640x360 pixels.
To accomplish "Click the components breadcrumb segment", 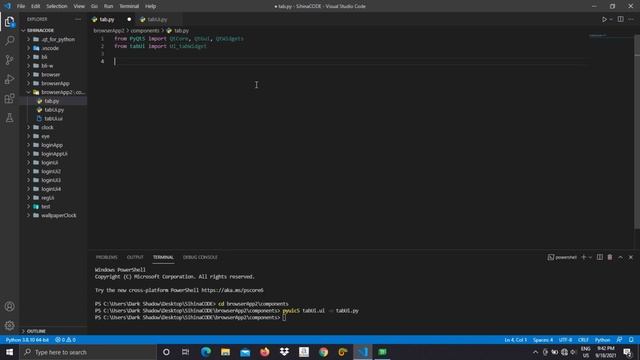I will coord(145,31).
